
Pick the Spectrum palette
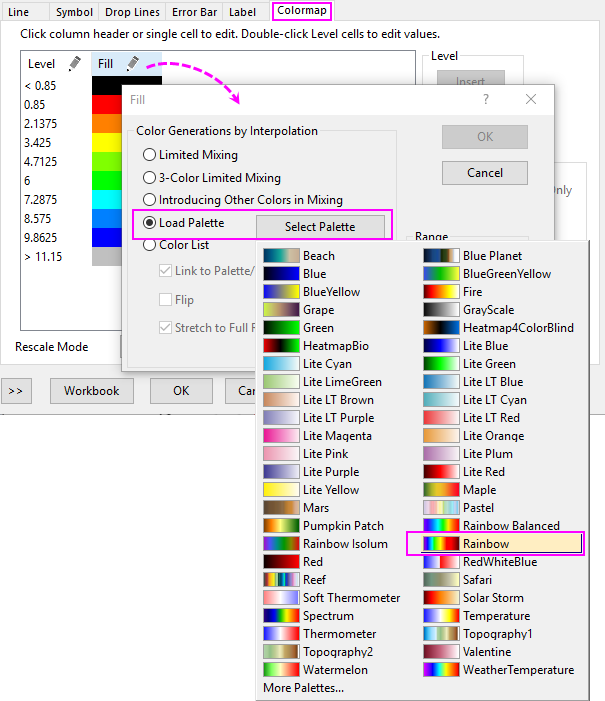(309, 616)
